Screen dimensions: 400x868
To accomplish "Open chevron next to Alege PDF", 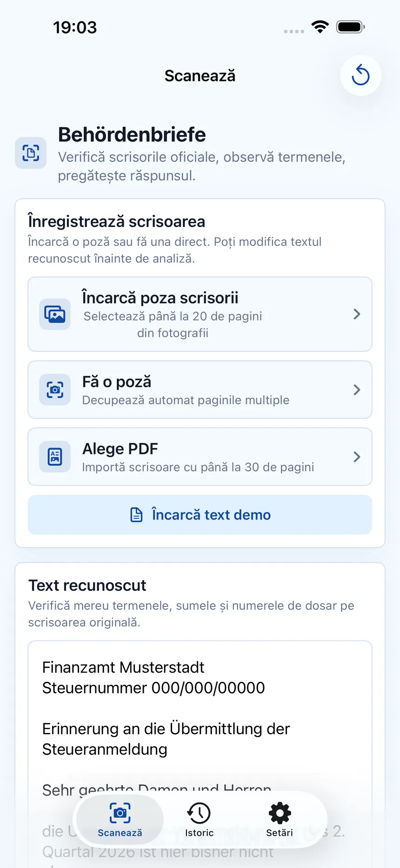I will [x=357, y=457].
